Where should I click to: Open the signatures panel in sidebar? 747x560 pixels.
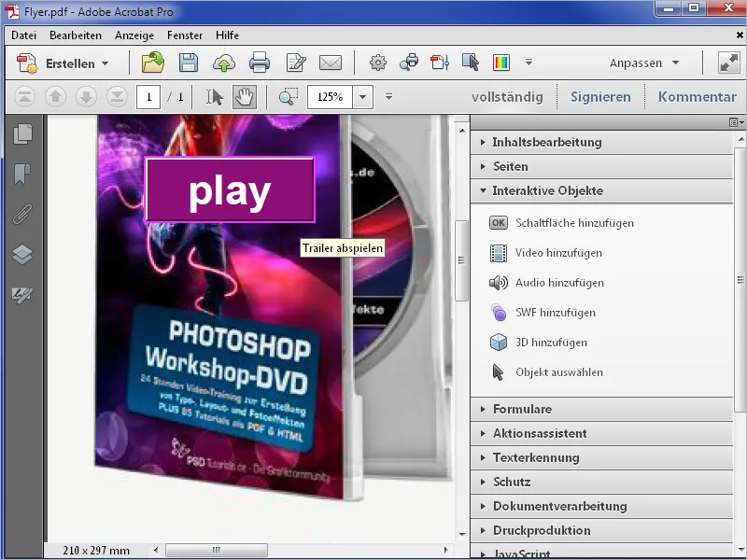[21, 295]
